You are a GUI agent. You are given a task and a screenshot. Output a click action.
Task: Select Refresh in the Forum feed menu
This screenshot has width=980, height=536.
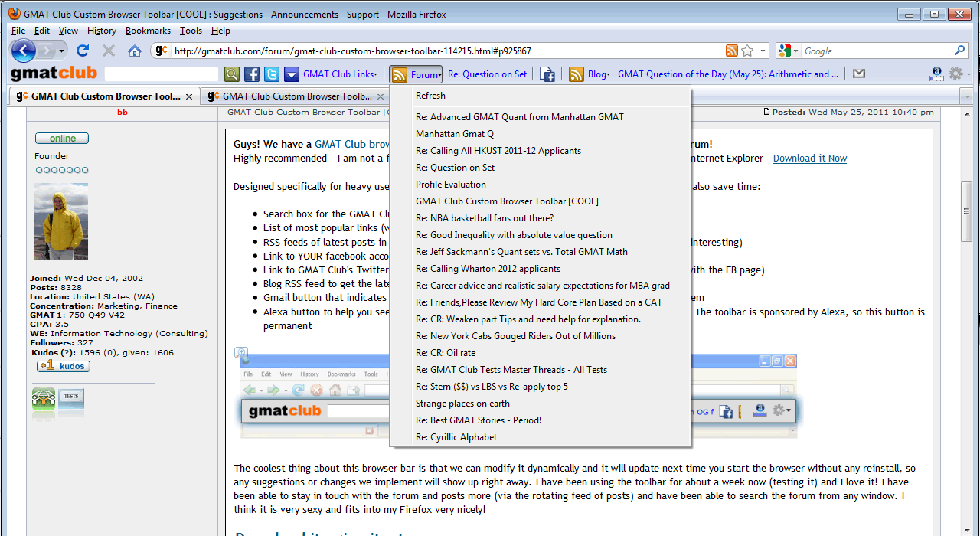(x=540, y=96)
